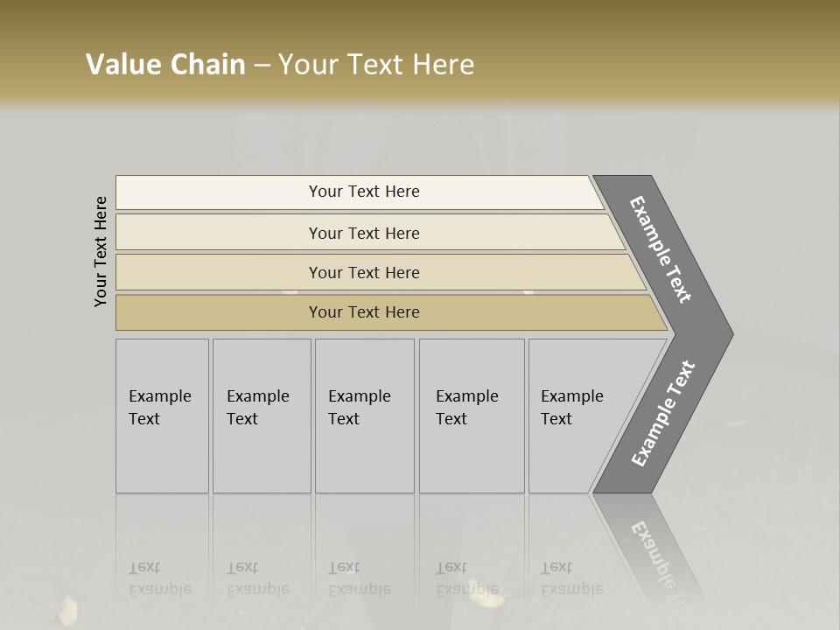Click the vertical "Your Text Here" side label
Image resolution: width=840 pixels, height=630 pixels.
click(x=101, y=251)
